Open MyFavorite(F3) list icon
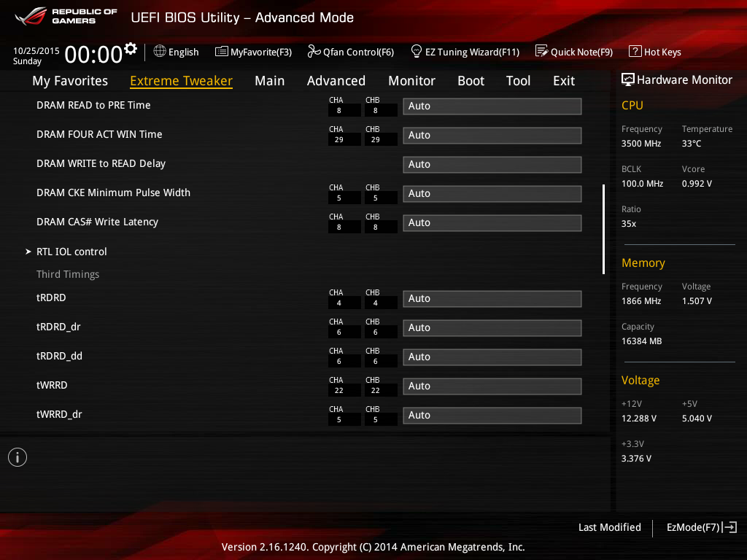This screenshot has height=560, width=747. 222,52
